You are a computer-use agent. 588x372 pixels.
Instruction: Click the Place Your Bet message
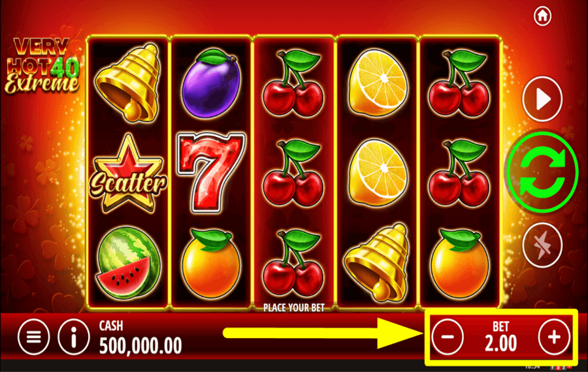point(294,308)
